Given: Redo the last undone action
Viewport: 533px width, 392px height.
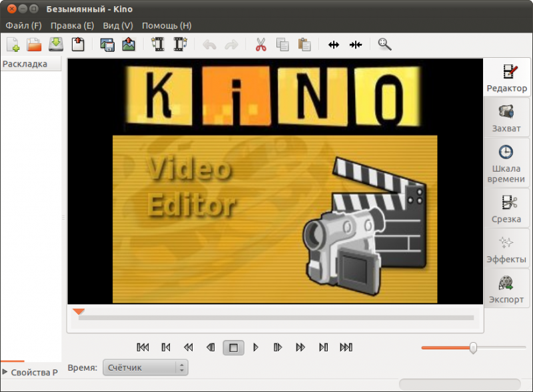Looking at the screenshot, I should pyautogui.click(x=231, y=45).
